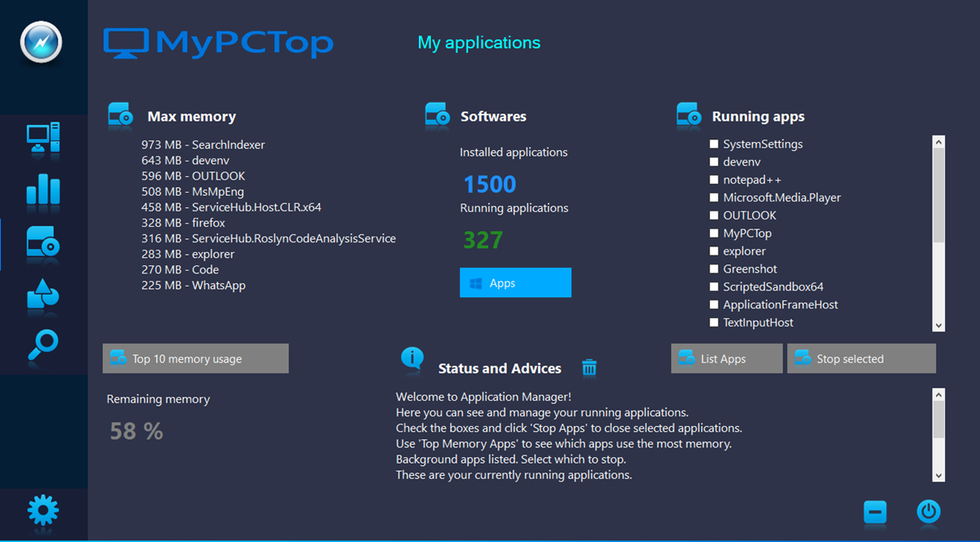Open the computer monitoring section in the sidebar
The height and width of the screenshot is (542, 980).
click(42, 139)
